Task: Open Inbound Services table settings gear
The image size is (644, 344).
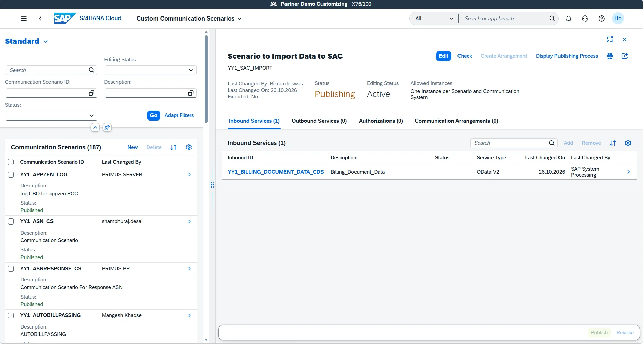Action: coord(628,143)
